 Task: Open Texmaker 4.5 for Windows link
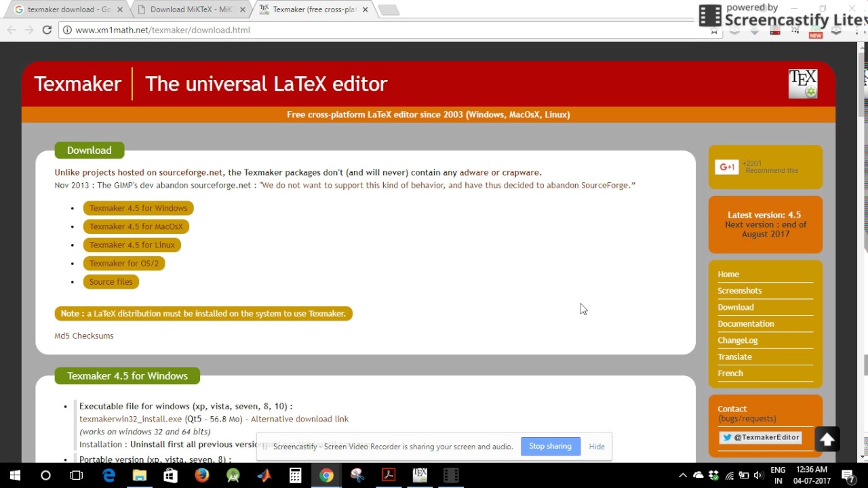[138, 208]
